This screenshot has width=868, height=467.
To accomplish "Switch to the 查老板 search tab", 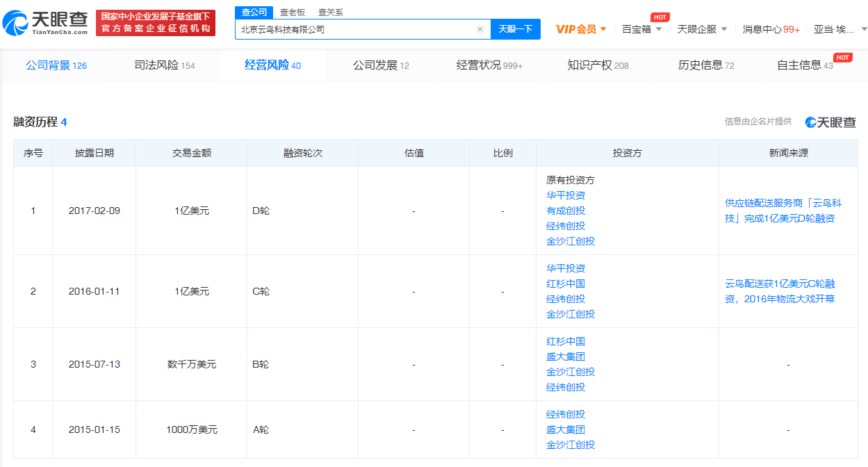I will [293, 13].
